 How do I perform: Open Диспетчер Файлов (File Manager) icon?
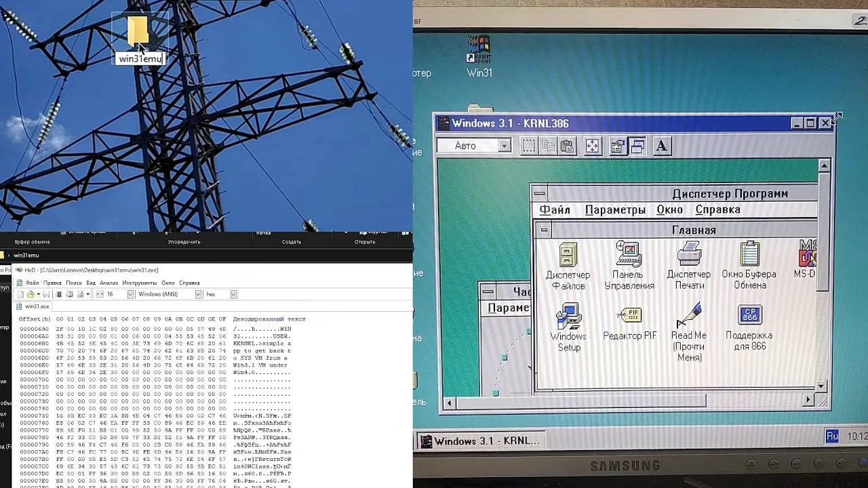pyautogui.click(x=568, y=266)
